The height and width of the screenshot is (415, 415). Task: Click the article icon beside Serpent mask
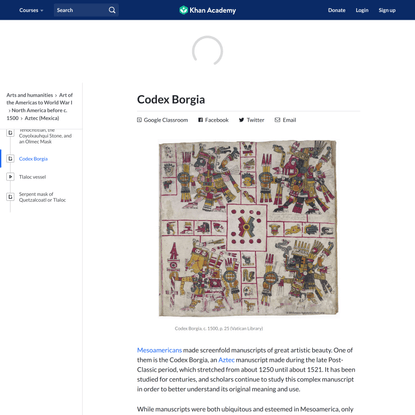click(x=10, y=197)
